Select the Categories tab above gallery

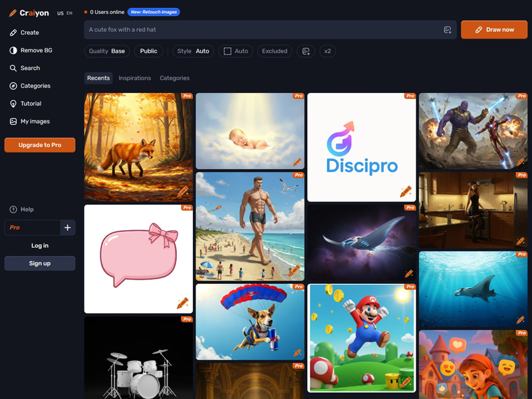(174, 78)
